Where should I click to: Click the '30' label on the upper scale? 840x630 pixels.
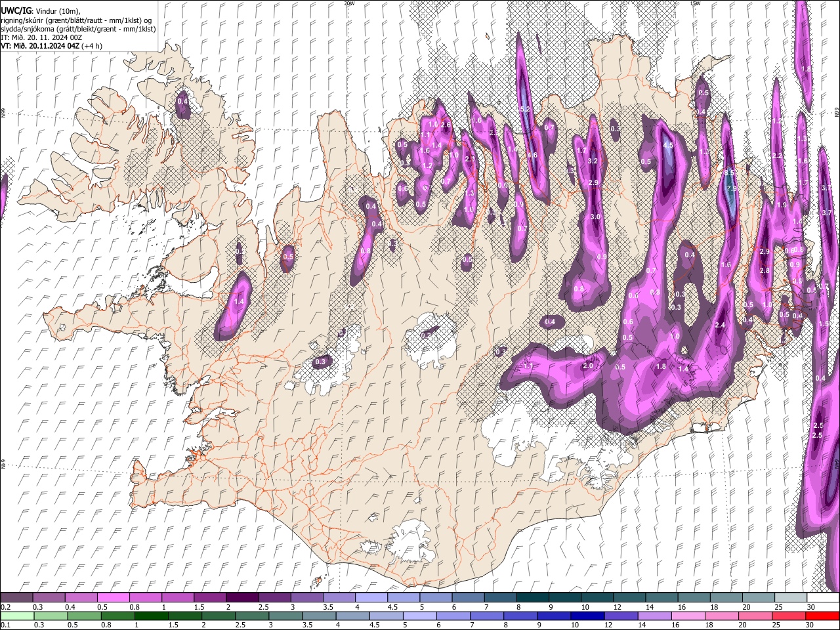tap(811, 607)
